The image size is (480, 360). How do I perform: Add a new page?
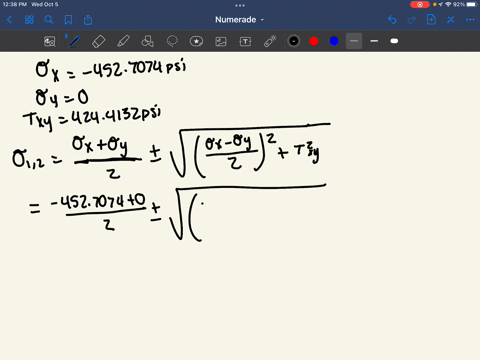[x=431, y=20]
